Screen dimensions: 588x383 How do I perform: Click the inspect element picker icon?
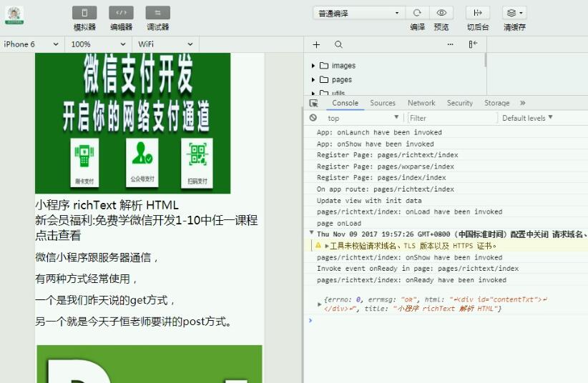point(314,103)
